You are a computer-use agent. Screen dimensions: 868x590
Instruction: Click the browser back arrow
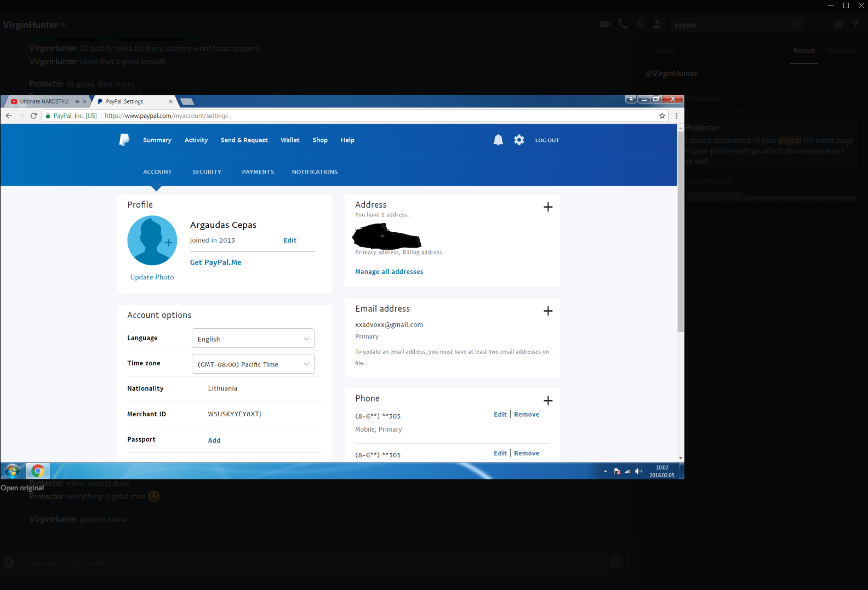point(9,116)
